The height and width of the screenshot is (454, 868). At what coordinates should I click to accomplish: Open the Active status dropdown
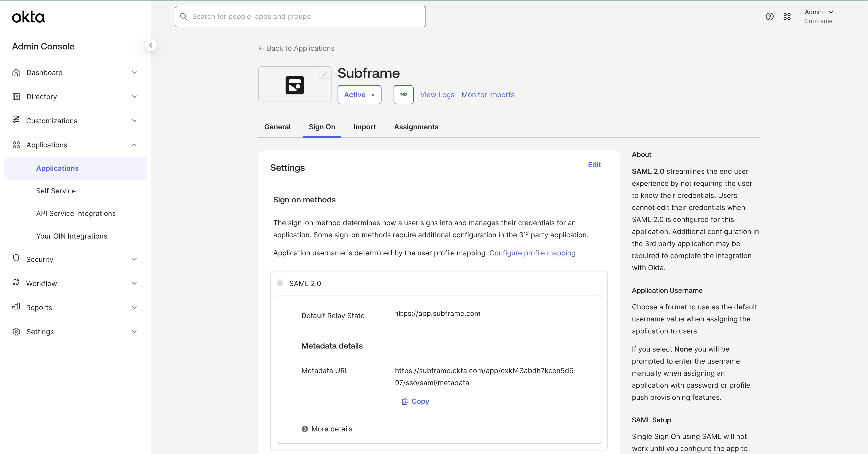[x=359, y=95]
